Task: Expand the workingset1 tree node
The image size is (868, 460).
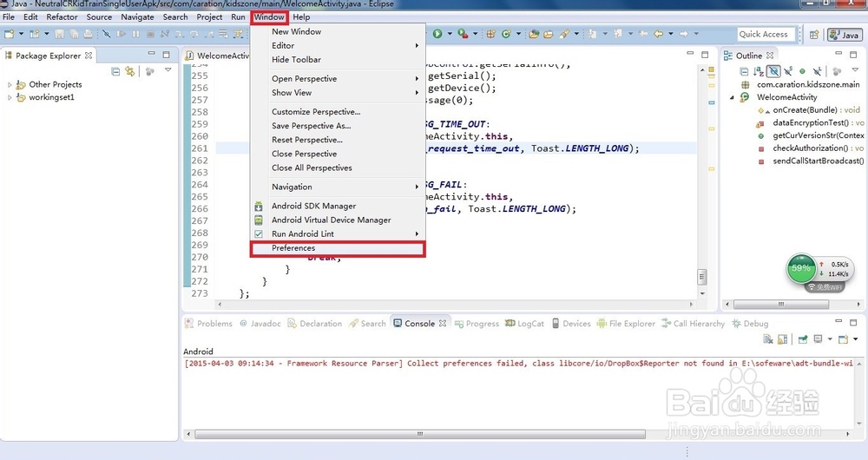Action: [10, 97]
